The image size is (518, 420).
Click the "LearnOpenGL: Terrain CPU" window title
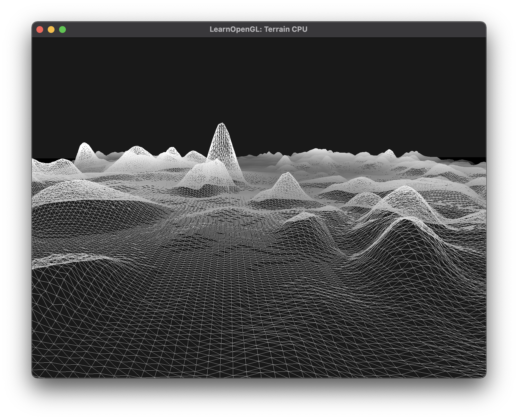click(x=258, y=29)
